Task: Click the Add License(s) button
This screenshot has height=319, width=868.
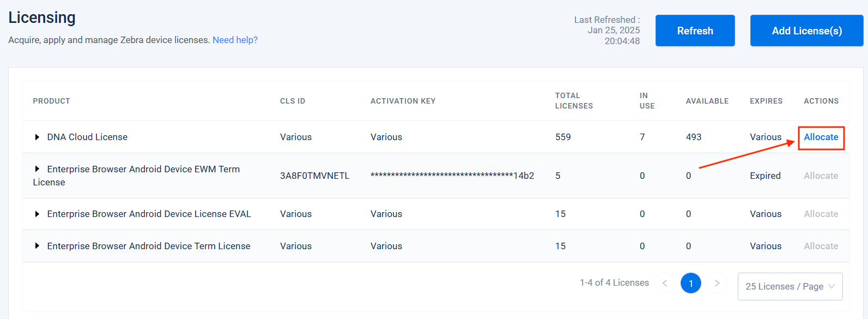Action: [806, 31]
